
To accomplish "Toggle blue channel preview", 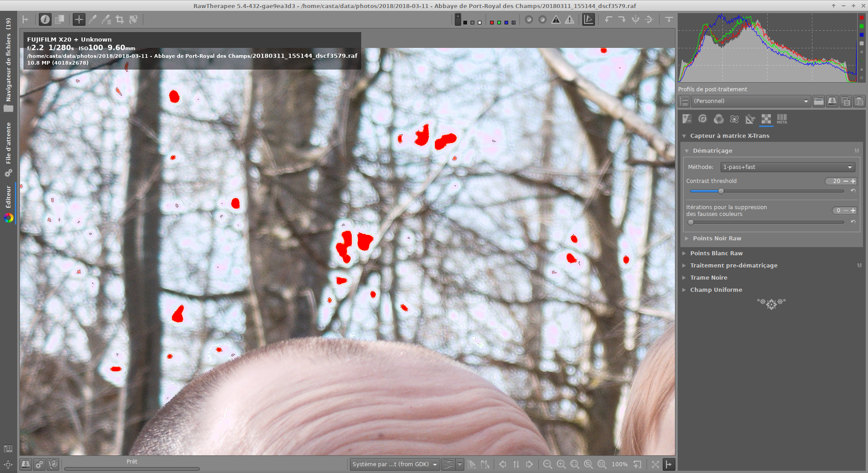I will pyautogui.click(x=506, y=22).
